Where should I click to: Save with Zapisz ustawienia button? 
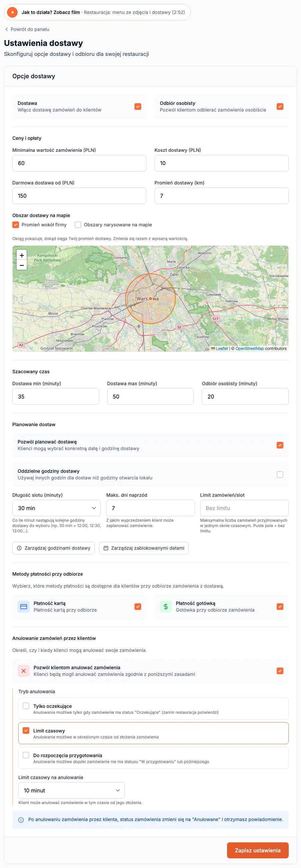[x=258, y=850]
